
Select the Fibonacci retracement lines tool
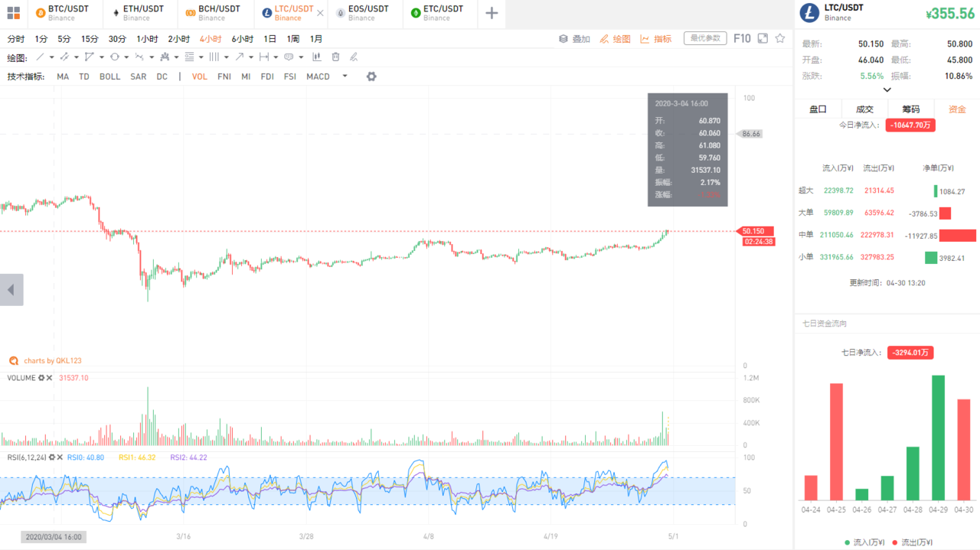(x=189, y=57)
